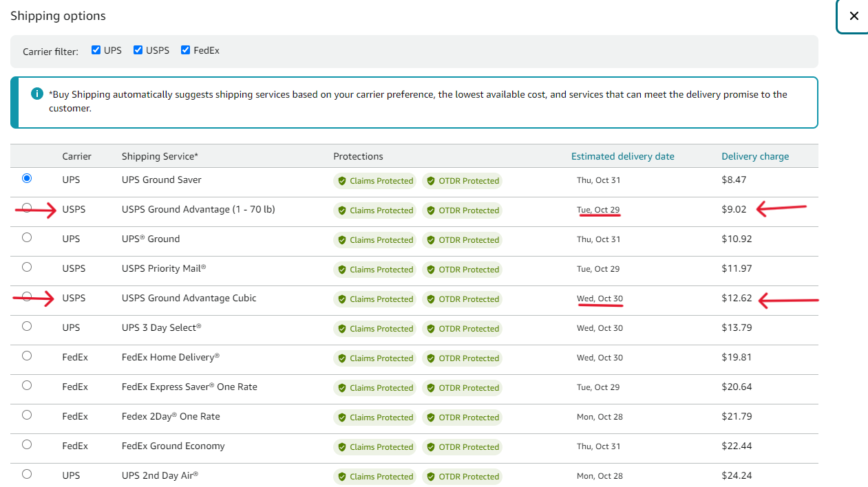Click Claims Protected badge for UPS 3 Day Select
This screenshot has width=868, height=487.
[x=375, y=329]
